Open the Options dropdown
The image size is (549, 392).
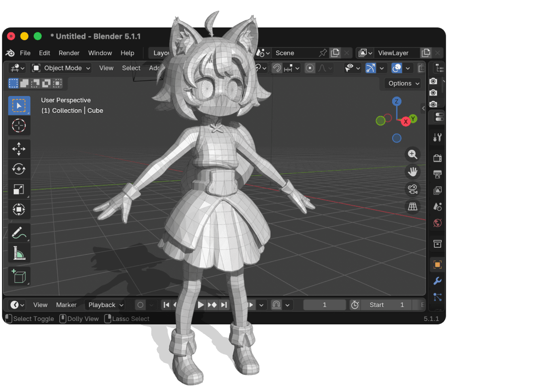click(x=403, y=83)
